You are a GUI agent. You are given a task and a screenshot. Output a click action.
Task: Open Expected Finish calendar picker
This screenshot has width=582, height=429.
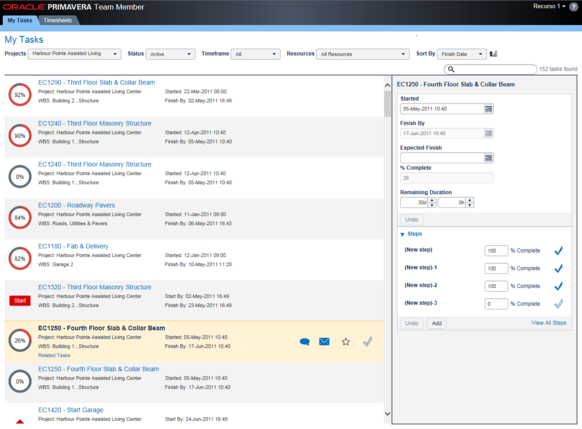(488, 158)
